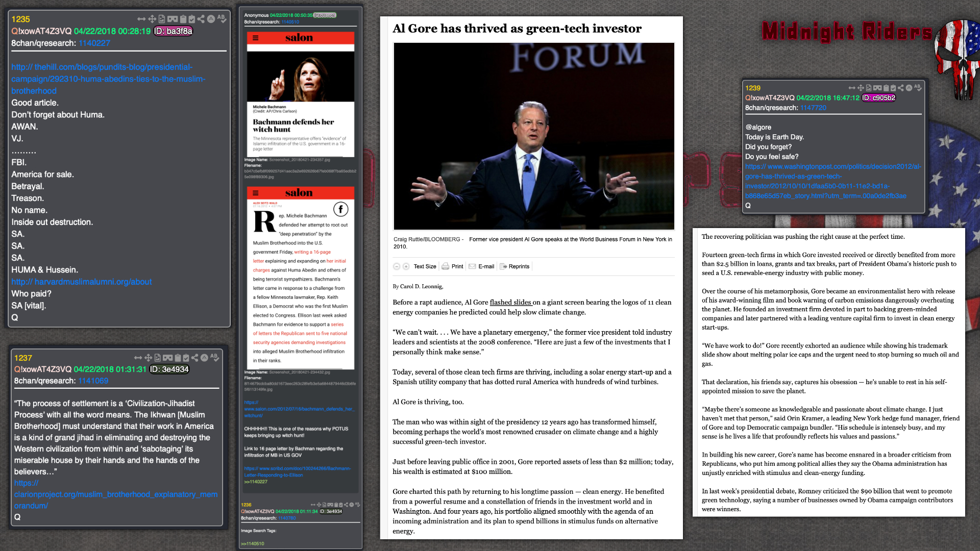Click the Al Gore forum photo
Screen dimensions: 980x551
tap(534, 136)
